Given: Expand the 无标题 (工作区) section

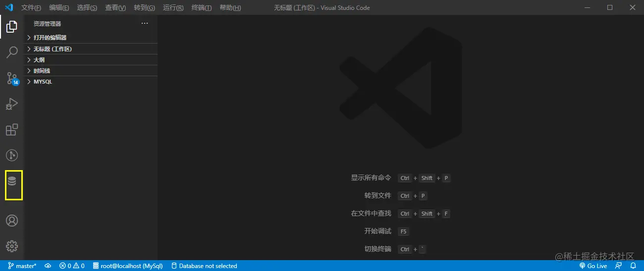Looking at the screenshot, I should pyautogui.click(x=91, y=49).
